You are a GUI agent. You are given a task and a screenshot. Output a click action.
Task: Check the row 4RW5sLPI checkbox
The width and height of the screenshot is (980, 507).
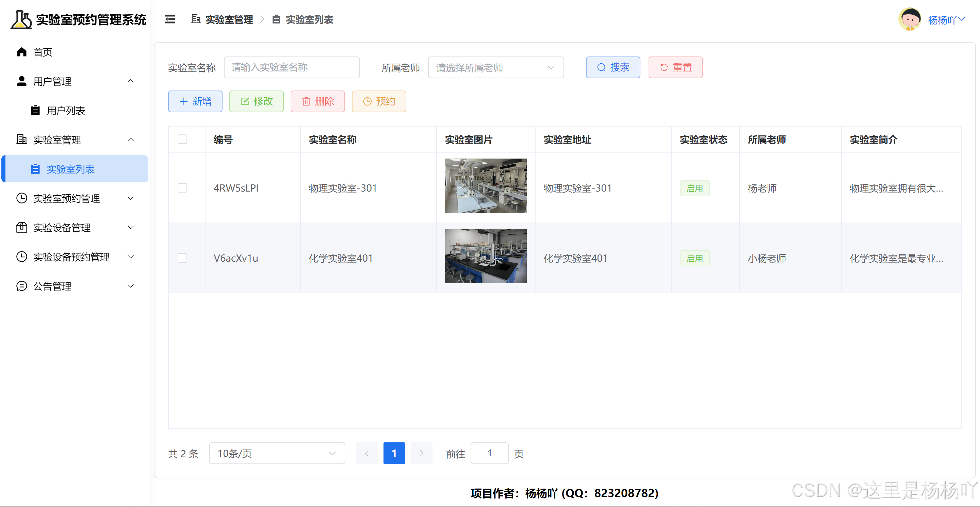coord(182,188)
